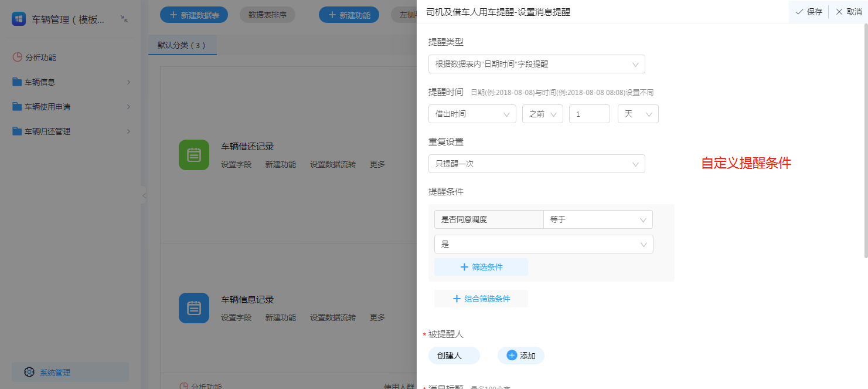
Task: Click the 车辆借还记录 title text
Action: coord(247,147)
